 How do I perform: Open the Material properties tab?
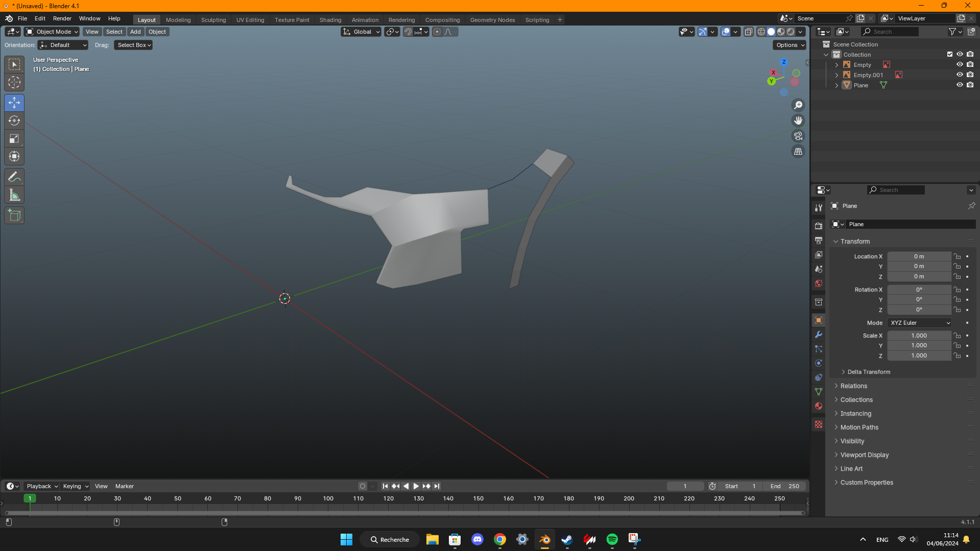pyautogui.click(x=819, y=406)
